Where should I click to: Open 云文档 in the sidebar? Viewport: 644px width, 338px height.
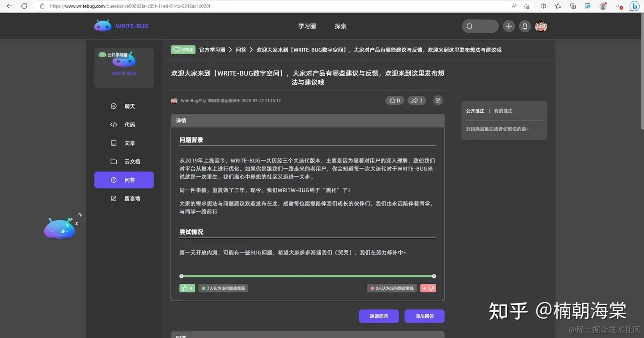[x=124, y=161]
